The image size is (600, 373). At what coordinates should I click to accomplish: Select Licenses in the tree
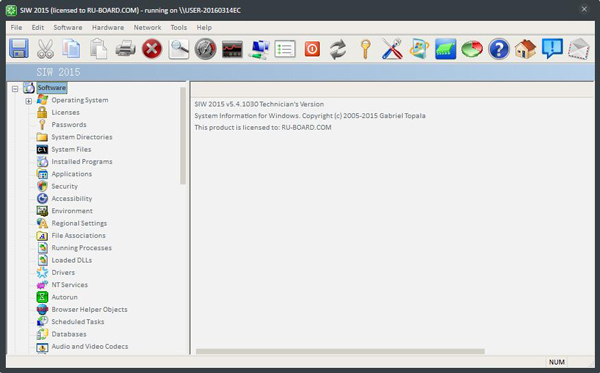tap(65, 112)
